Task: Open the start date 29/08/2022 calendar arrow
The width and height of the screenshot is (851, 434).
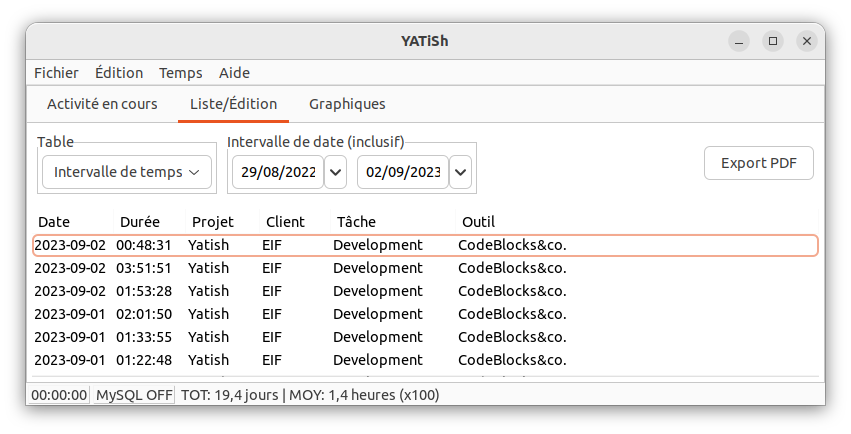Action: [x=335, y=172]
